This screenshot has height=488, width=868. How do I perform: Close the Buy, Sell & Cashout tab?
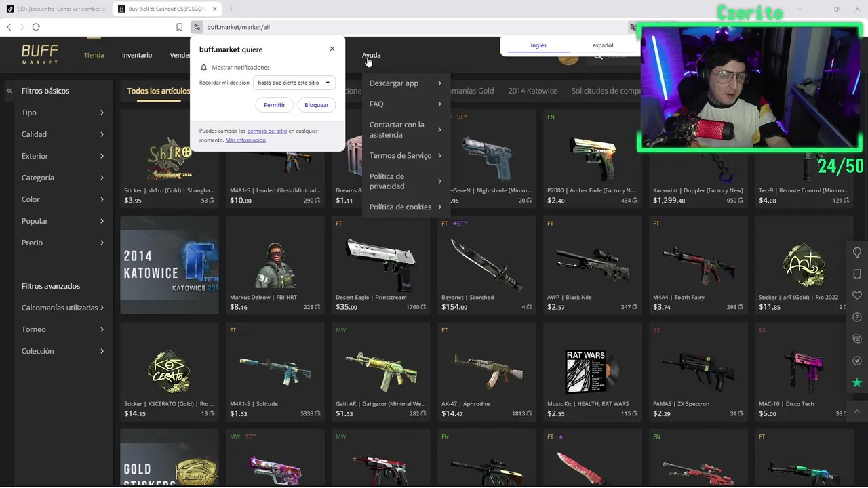point(214,9)
